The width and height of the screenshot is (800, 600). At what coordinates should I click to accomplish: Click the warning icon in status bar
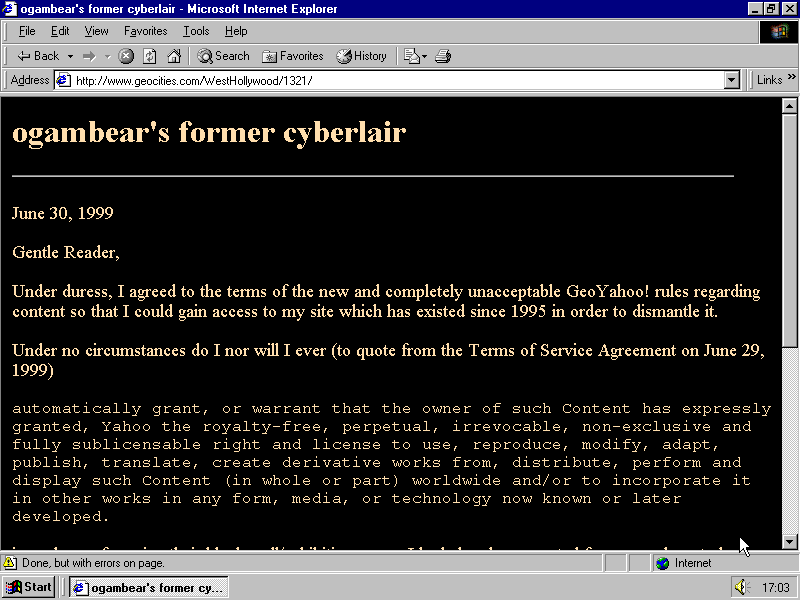coord(10,563)
